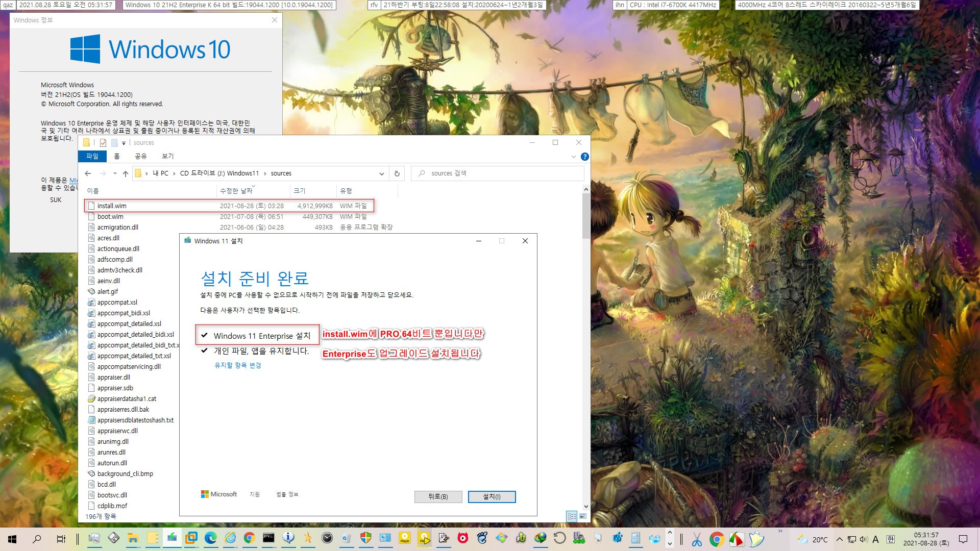Expand the Explorer ribbon chevron
The height and width of the screenshot is (551, 980).
click(x=573, y=157)
